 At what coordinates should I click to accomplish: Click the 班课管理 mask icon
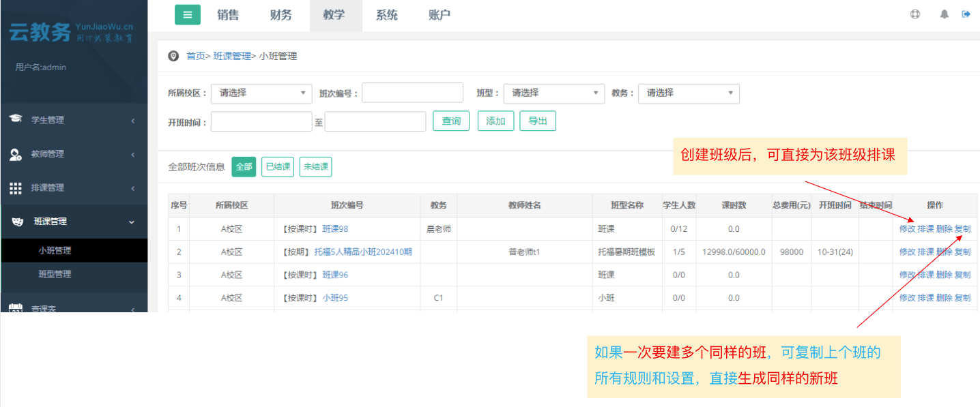(x=18, y=222)
